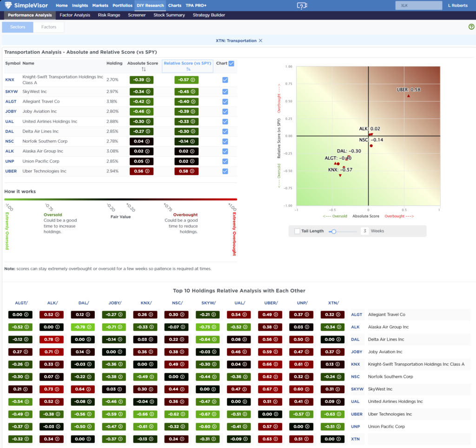
Task: Open UAL relative score -0.33 badge
Action: (186, 121)
